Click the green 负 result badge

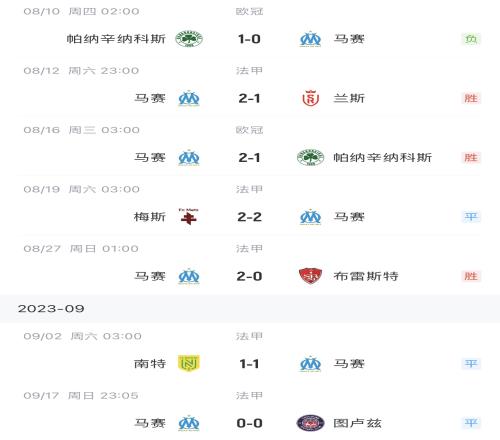pos(471,39)
